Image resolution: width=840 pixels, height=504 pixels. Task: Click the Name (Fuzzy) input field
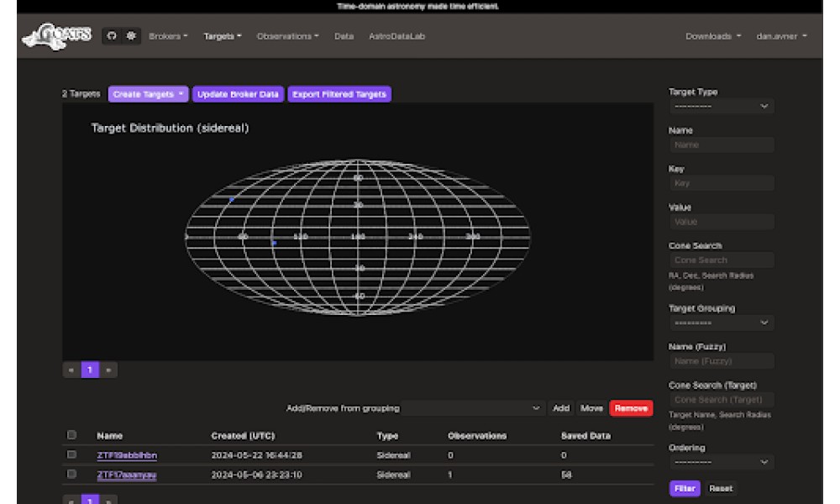[721, 361]
